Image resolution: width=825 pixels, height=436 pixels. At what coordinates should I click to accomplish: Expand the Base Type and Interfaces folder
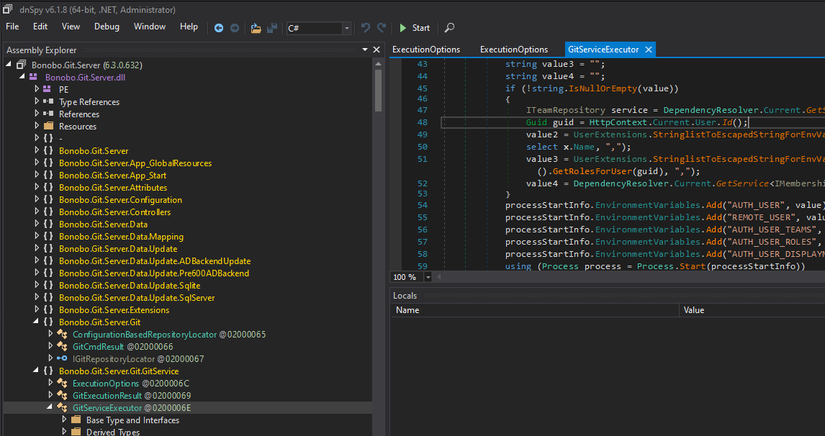point(64,420)
